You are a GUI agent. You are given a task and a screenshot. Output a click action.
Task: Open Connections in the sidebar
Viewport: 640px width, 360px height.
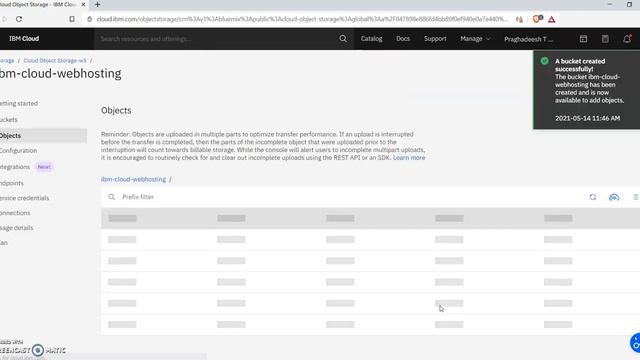(15, 213)
